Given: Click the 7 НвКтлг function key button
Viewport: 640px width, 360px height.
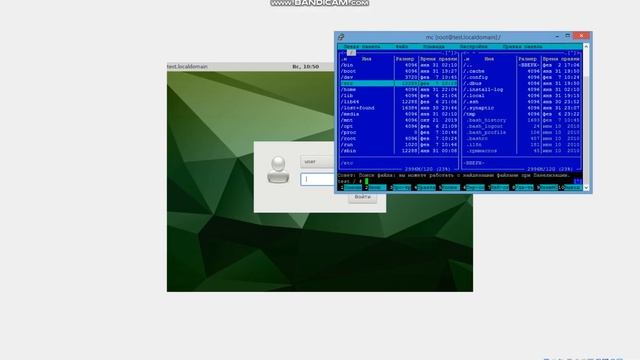Looking at the screenshot, I should point(498,187).
